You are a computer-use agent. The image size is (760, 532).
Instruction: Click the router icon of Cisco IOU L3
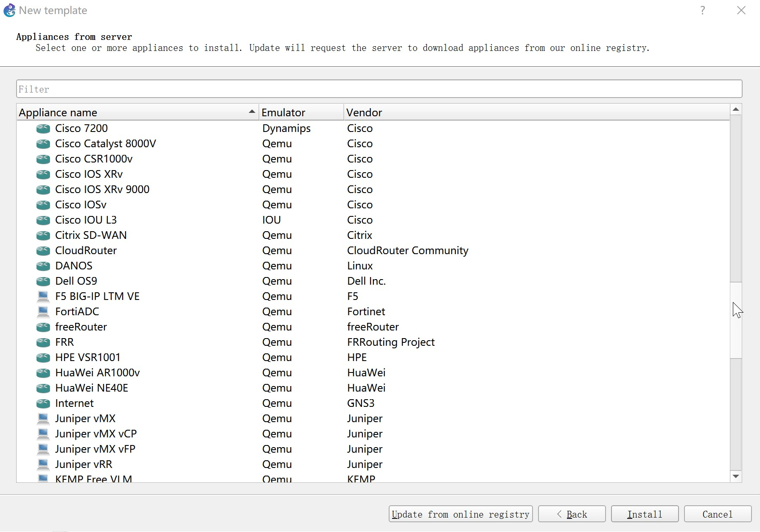click(x=43, y=220)
